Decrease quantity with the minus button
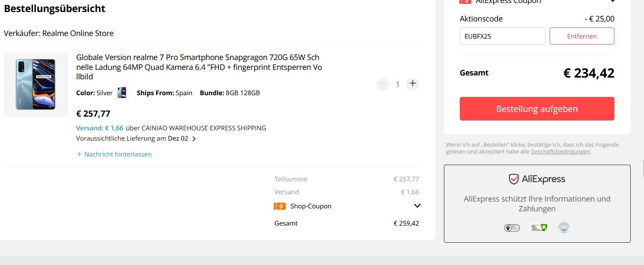 (383, 84)
